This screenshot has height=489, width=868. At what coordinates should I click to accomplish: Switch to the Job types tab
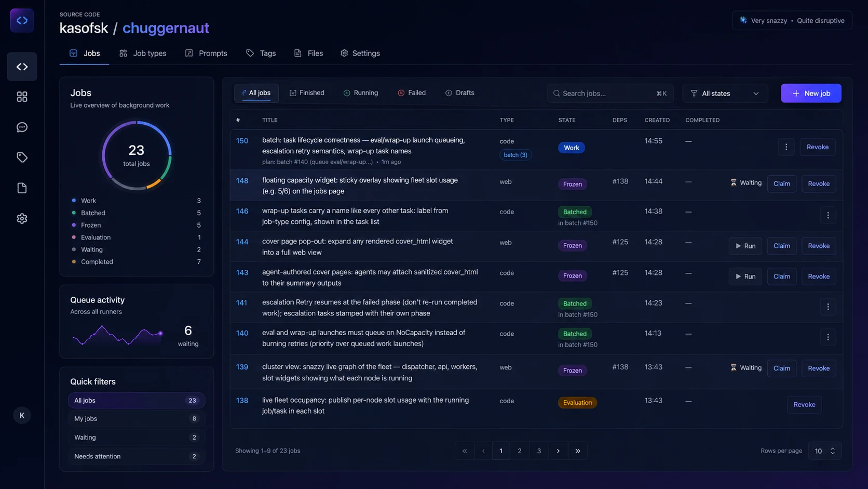(x=143, y=54)
